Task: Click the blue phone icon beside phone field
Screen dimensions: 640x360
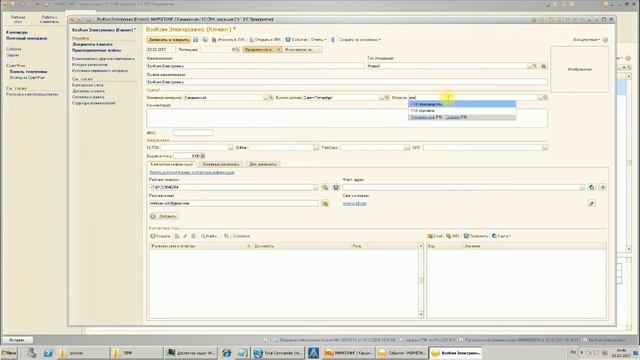Action: (x=336, y=187)
